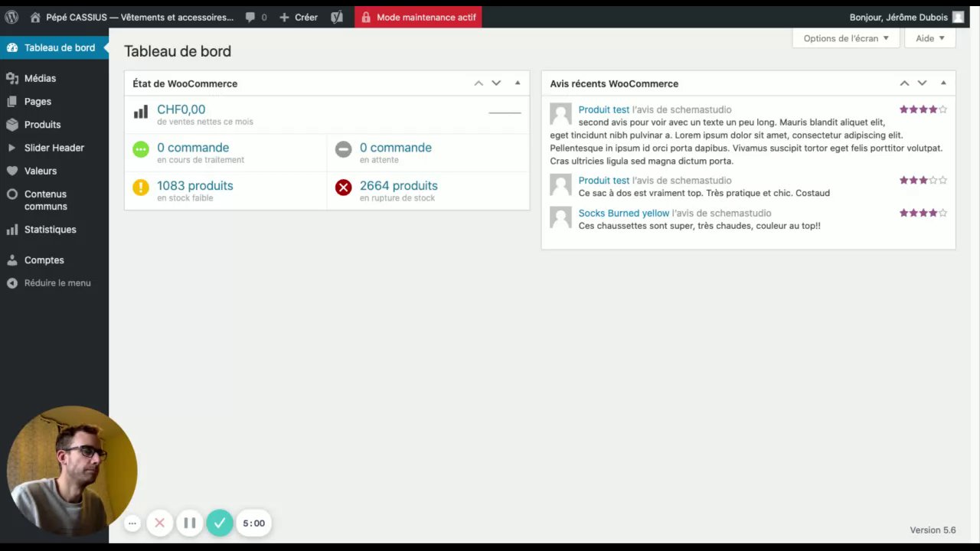Click yellow low stock warning icon
The width and height of the screenshot is (980, 551).
(x=141, y=187)
